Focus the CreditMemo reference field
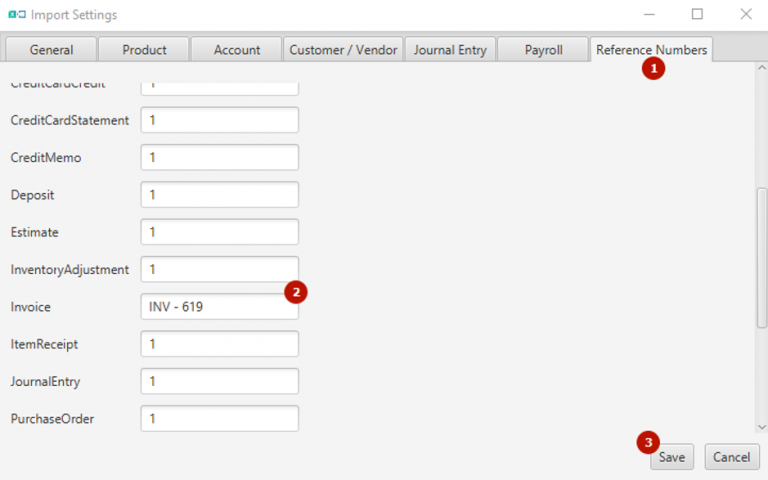The width and height of the screenshot is (768, 480). tap(219, 157)
